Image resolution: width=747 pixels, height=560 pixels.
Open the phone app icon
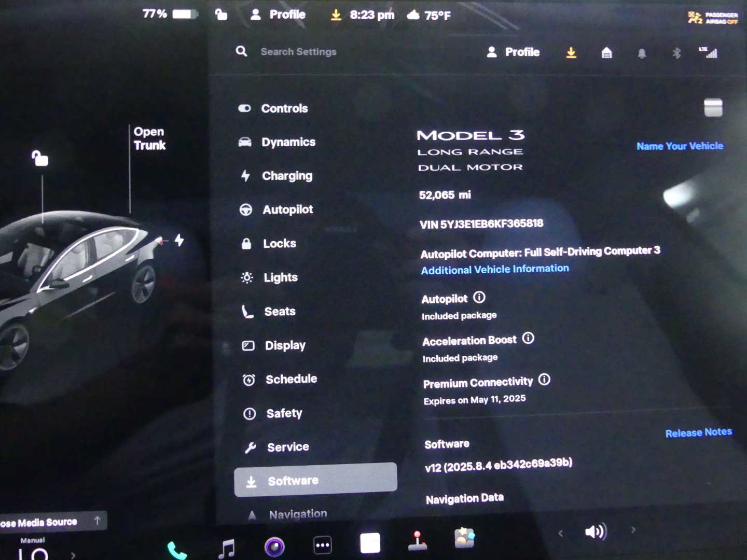[176, 550]
